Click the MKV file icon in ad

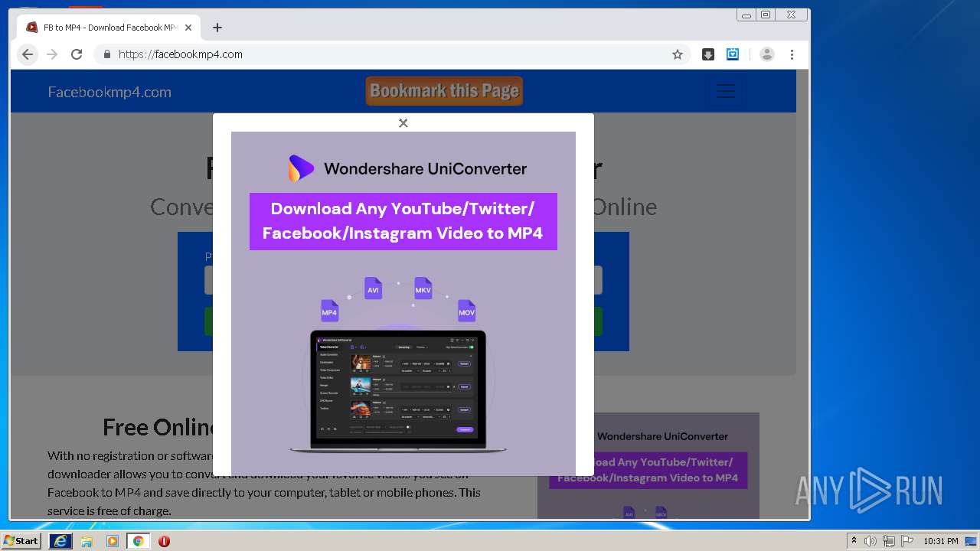point(423,289)
